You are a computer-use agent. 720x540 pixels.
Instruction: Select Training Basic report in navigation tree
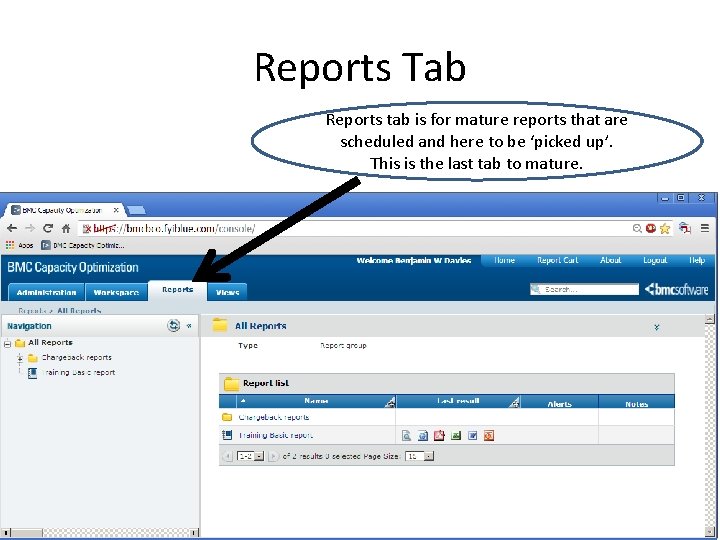tap(79, 372)
